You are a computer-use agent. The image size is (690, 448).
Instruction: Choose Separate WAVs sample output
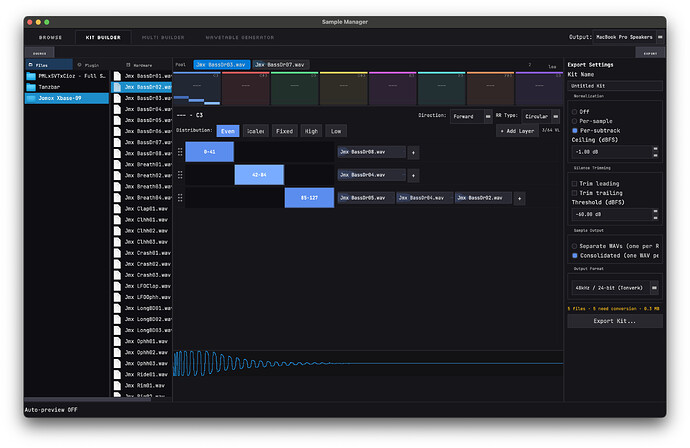[574, 246]
